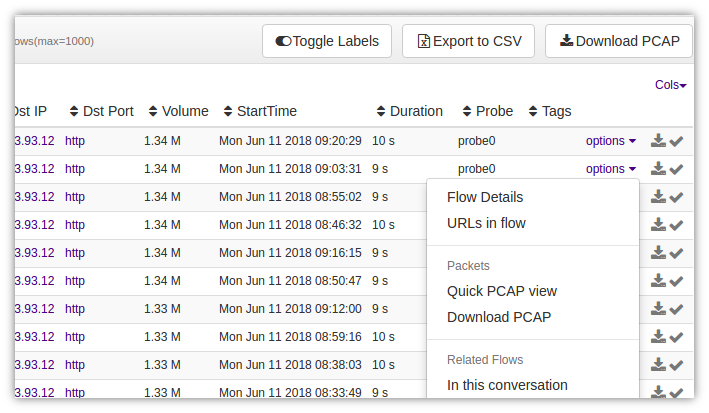Sort the table by the Duration column
The height and width of the screenshot is (413, 709).
coord(410,111)
